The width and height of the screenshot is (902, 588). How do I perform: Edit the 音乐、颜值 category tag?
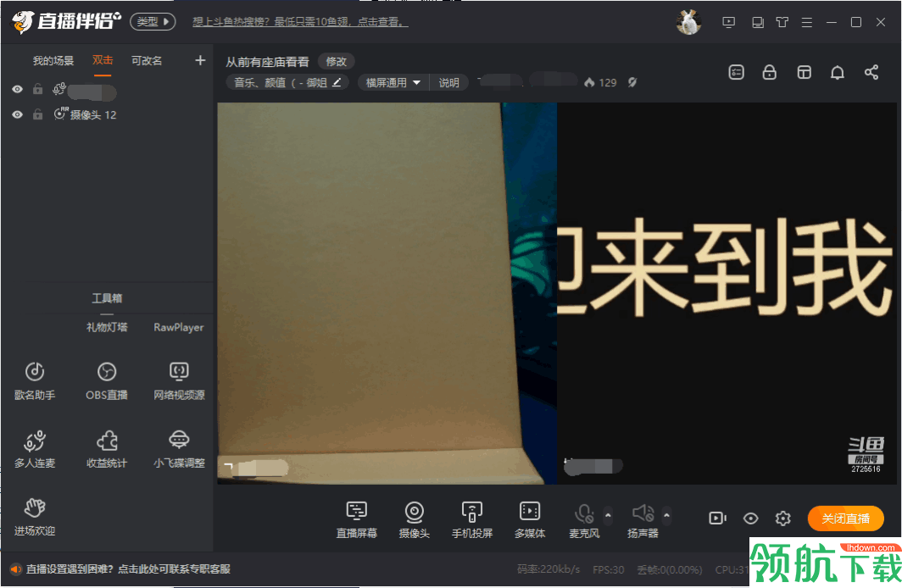tap(287, 82)
